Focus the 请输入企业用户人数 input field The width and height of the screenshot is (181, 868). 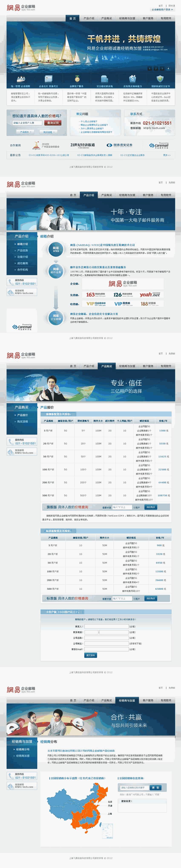27,123
